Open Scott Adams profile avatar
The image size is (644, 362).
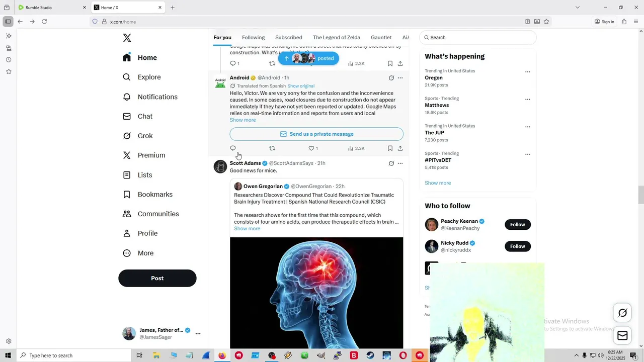click(x=220, y=166)
